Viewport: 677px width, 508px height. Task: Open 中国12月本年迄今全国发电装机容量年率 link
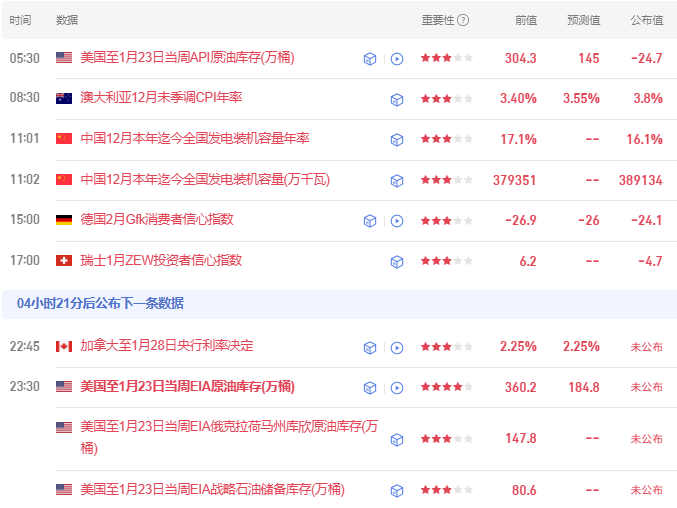[195, 138]
